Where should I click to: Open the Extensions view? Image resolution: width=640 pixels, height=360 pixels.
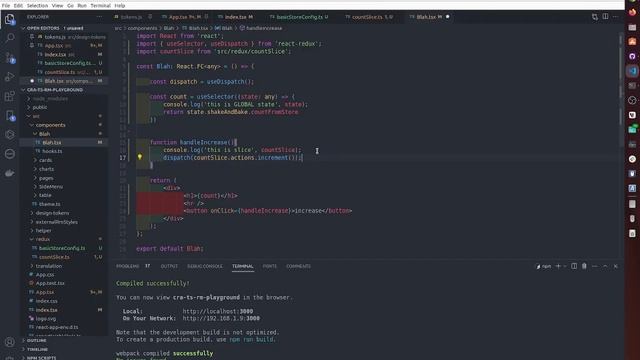point(10,96)
